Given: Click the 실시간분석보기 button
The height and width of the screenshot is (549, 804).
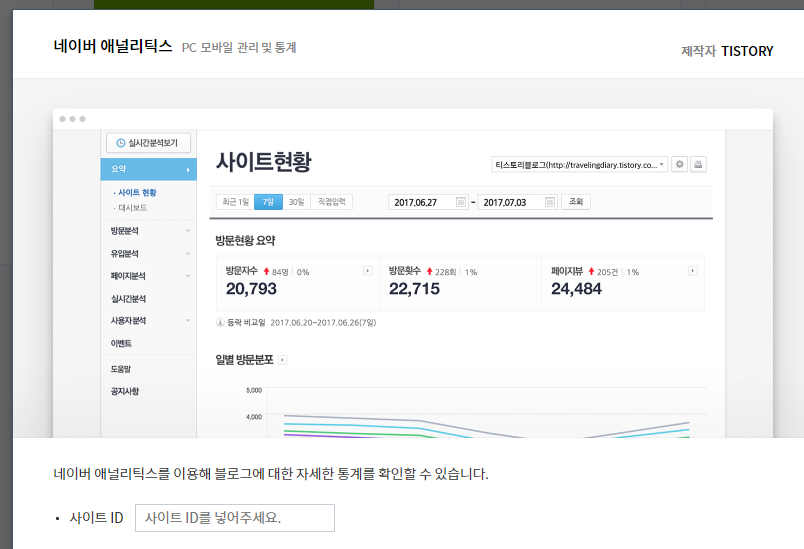Looking at the screenshot, I should click(148, 143).
